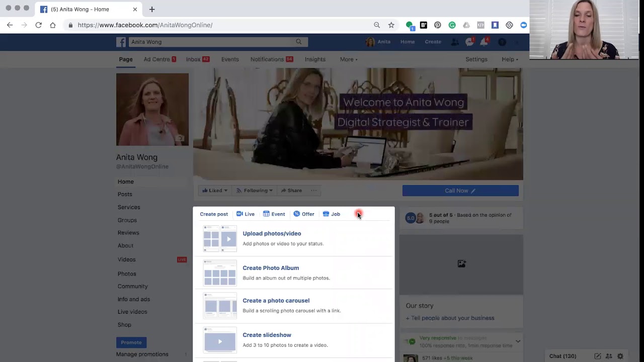The height and width of the screenshot is (362, 644).
Task: Open the Insights tab
Action: point(315,59)
